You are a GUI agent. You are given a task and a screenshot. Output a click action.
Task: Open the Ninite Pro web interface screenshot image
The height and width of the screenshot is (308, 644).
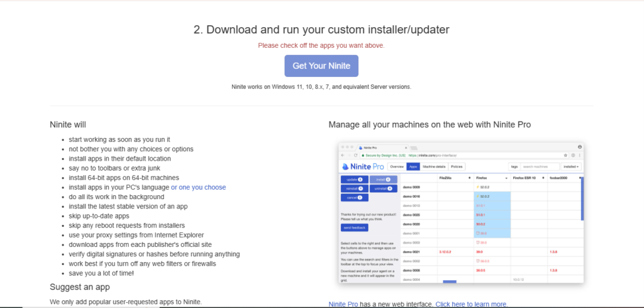461,213
